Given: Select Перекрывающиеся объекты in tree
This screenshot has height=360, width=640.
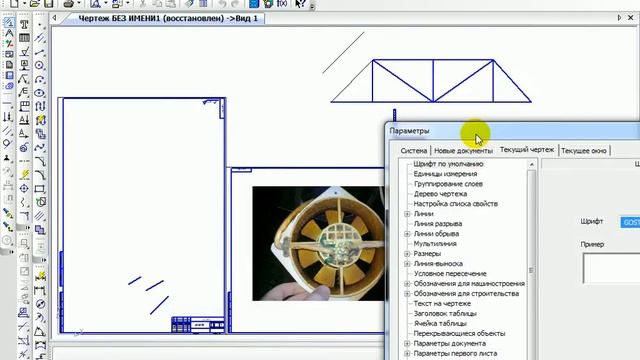Looking at the screenshot, I should (x=459, y=333).
